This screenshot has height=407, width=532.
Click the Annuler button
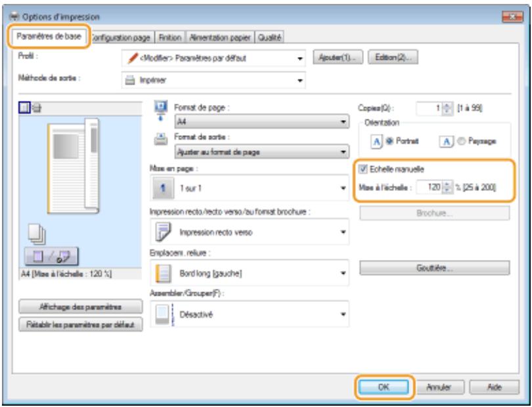coord(439,387)
